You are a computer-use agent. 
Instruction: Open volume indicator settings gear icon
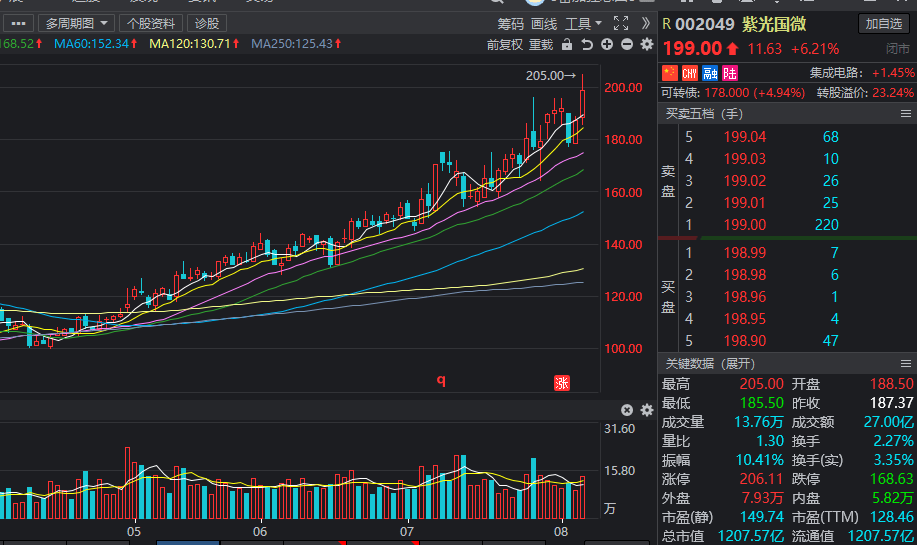(x=647, y=410)
